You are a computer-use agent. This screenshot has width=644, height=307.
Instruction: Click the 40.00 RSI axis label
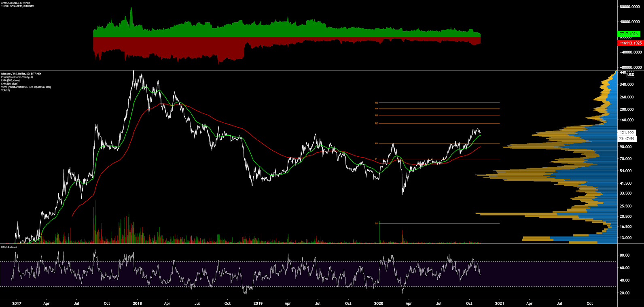pyautogui.click(x=625, y=280)
